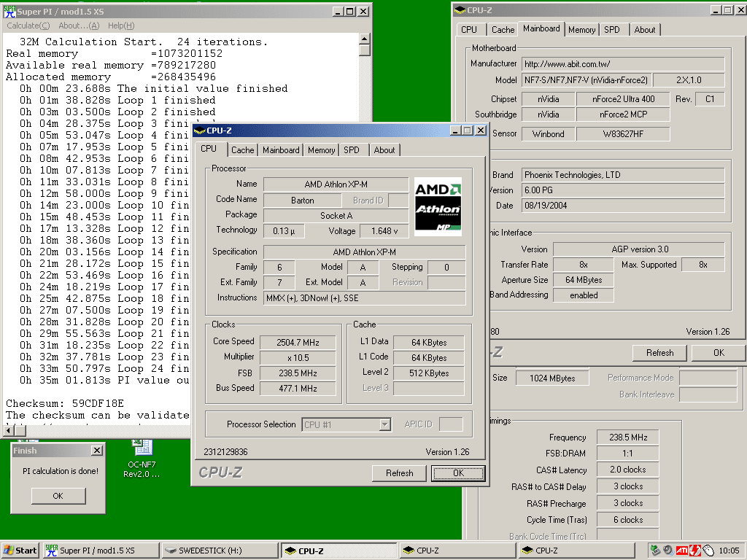Click the ATI tray icon
747x560 pixels.
point(682,551)
